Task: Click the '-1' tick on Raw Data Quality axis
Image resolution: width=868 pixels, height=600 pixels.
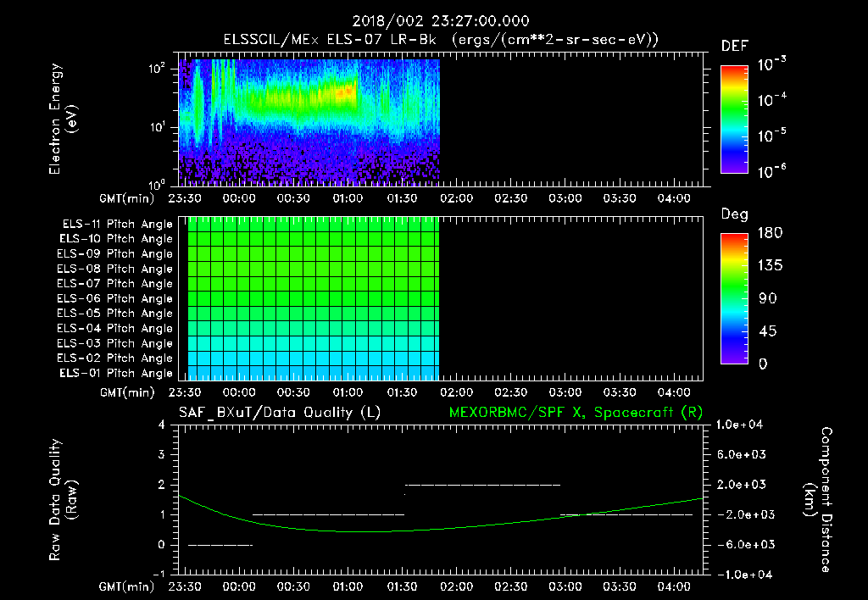Action: tap(159, 574)
